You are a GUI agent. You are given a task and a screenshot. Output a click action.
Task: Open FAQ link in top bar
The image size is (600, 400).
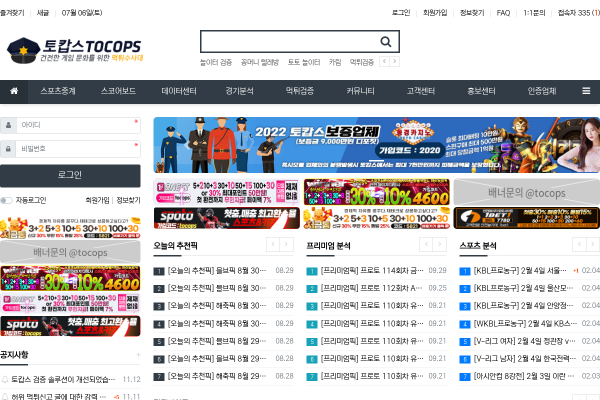[x=503, y=13]
